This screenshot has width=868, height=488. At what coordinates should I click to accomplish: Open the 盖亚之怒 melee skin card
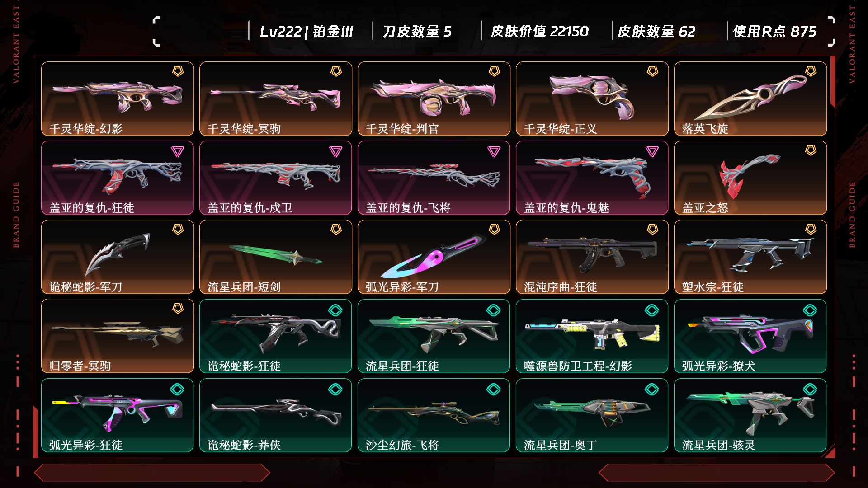750,178
